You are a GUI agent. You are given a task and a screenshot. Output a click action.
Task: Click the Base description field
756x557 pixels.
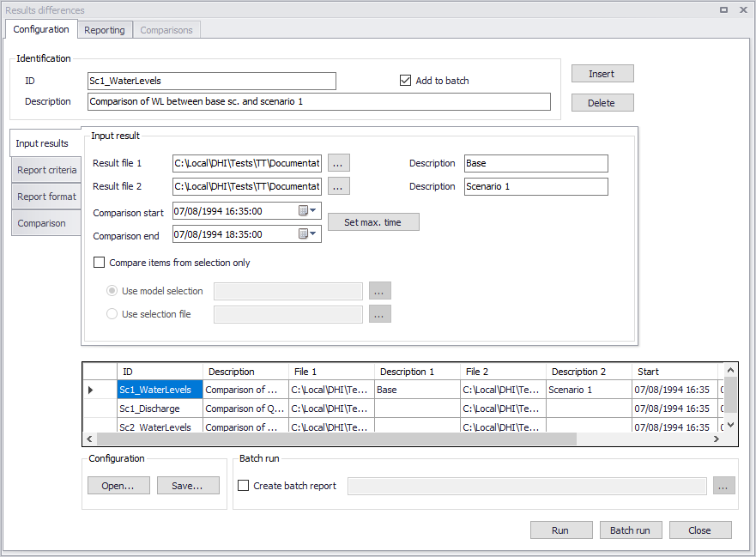click(536, 163)
